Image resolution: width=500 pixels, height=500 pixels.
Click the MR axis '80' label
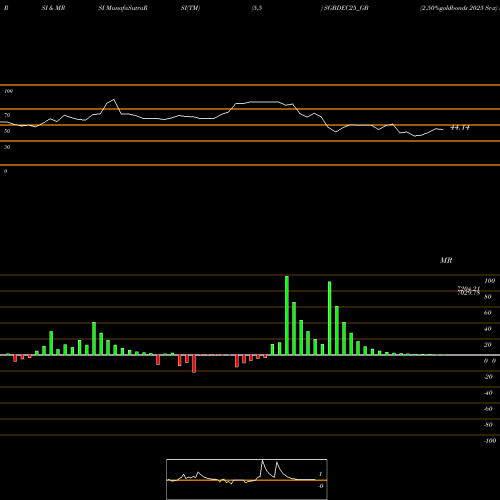[488, 297]
